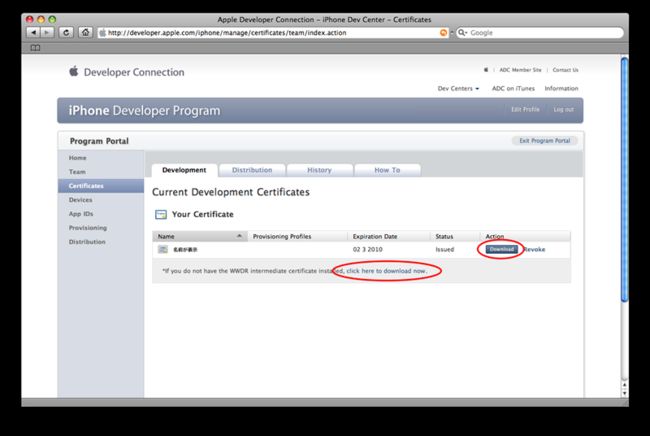
Task: Open the Contact Us link
Action: click(565, 70)
